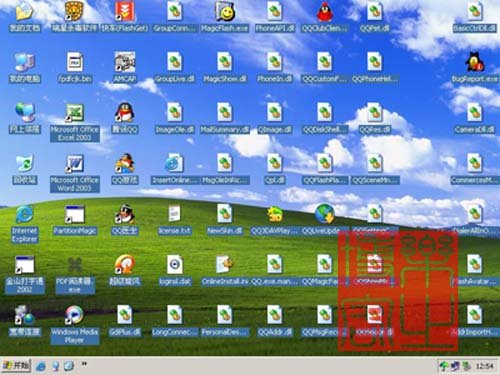Select the license.txt file icon
The height and width of the screenshot is (375, 500).
coord(174,213)
